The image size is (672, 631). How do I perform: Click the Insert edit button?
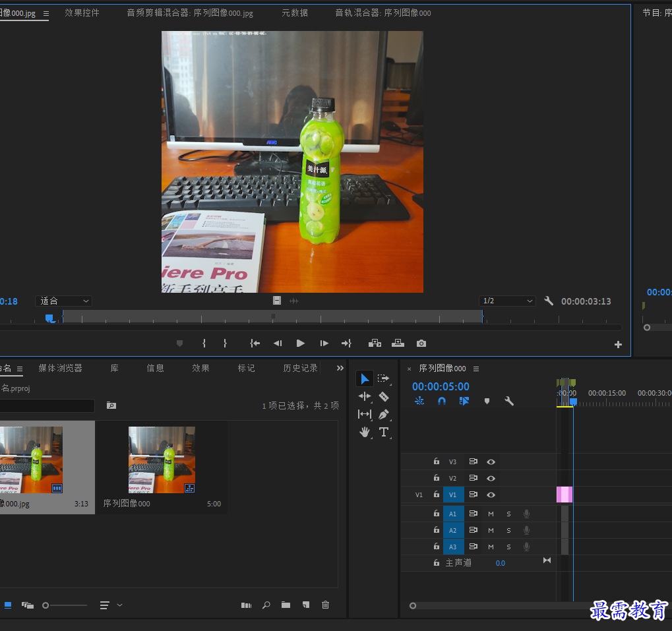click(375, 343)
